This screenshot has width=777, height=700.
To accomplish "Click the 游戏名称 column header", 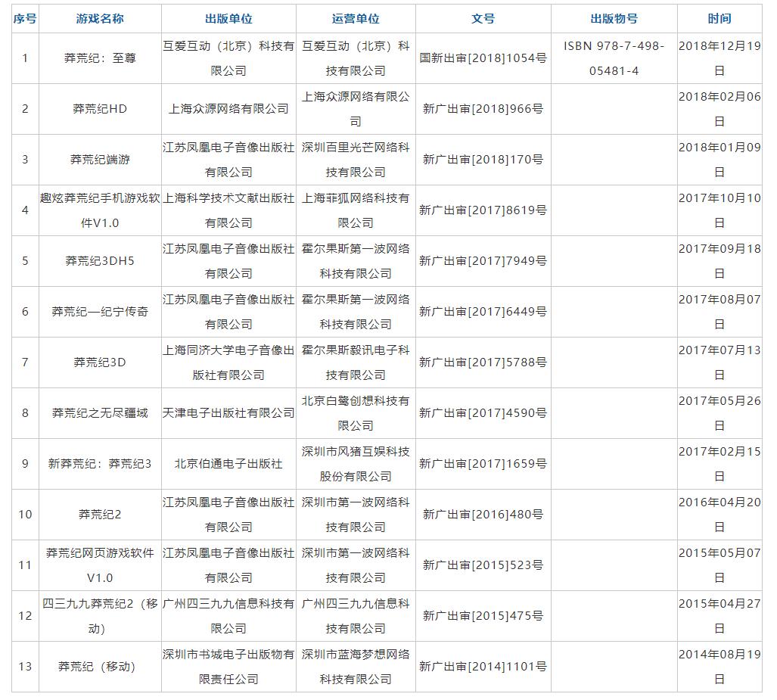I will click(x=100, y=19).
